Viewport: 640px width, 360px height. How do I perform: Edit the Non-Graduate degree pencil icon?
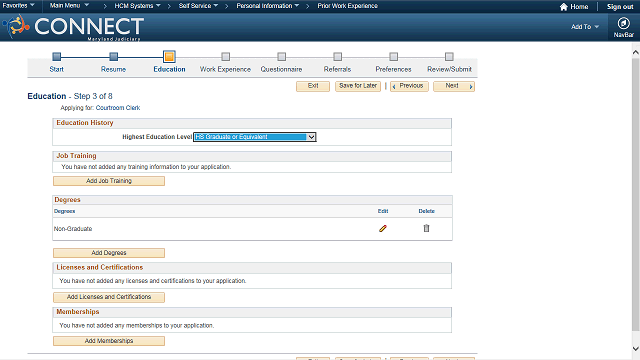click(x=382, y=229)
